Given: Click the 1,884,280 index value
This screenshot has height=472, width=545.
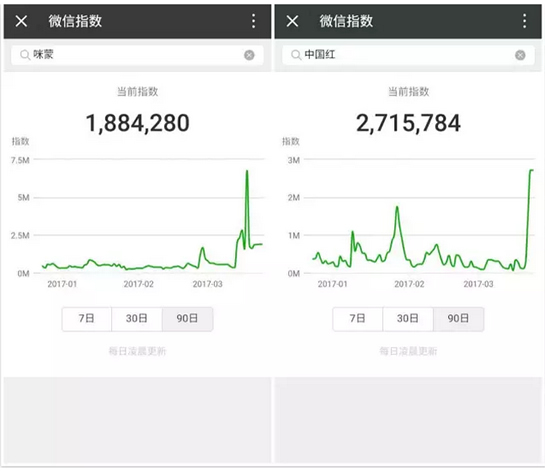Looking at the screenshot, I should [x=138, y=123].
